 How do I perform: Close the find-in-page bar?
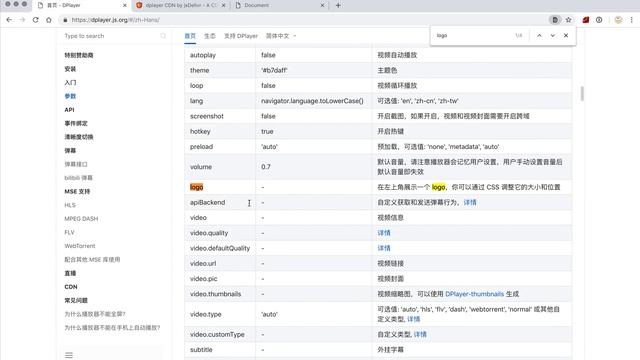[566, 36]
